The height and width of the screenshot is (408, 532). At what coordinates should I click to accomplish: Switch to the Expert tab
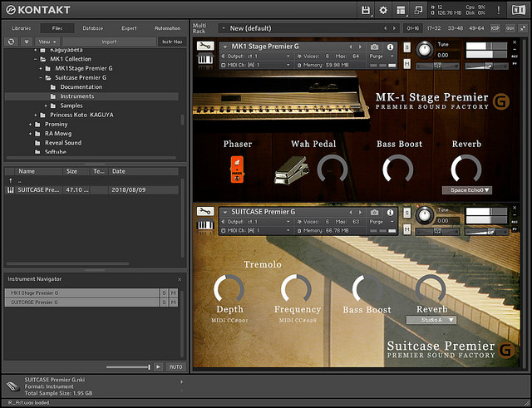tap(130, 28)
